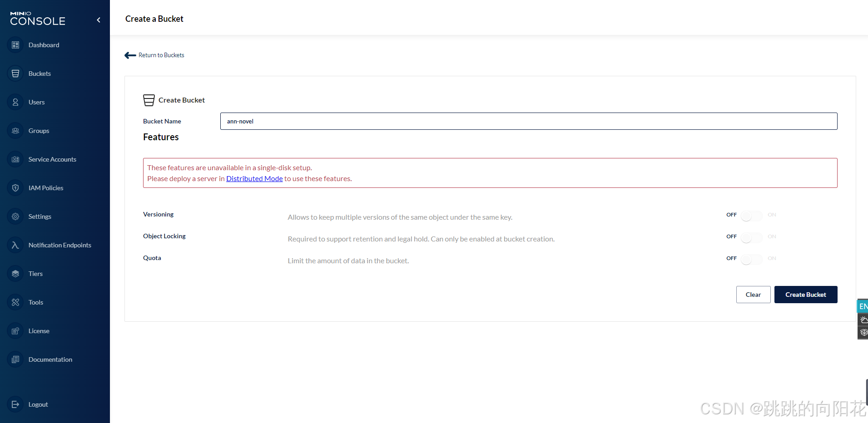Click the OFF label for Versioning
Viewport: 868px width, 423px height.
click(731, 215)
